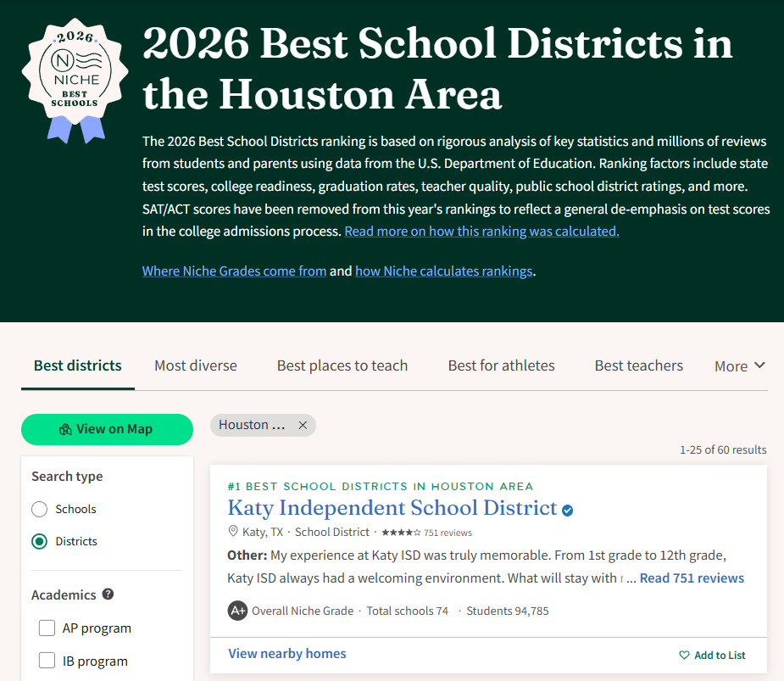This screenshot has height=681, width=784.
Task: Select the Districts search type radio button
Action: click(x=39, y=541)
